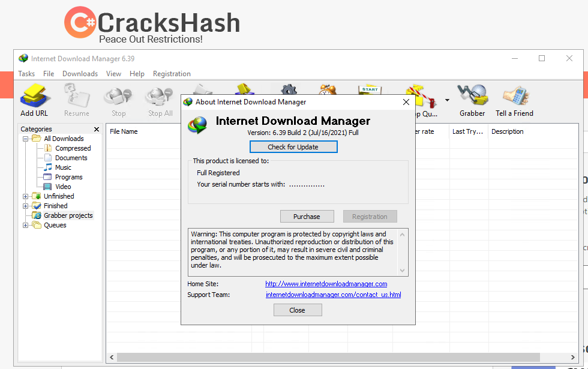Minimize the Internet Download Manager window
588x369 pixels.
(x=515, y=58)
